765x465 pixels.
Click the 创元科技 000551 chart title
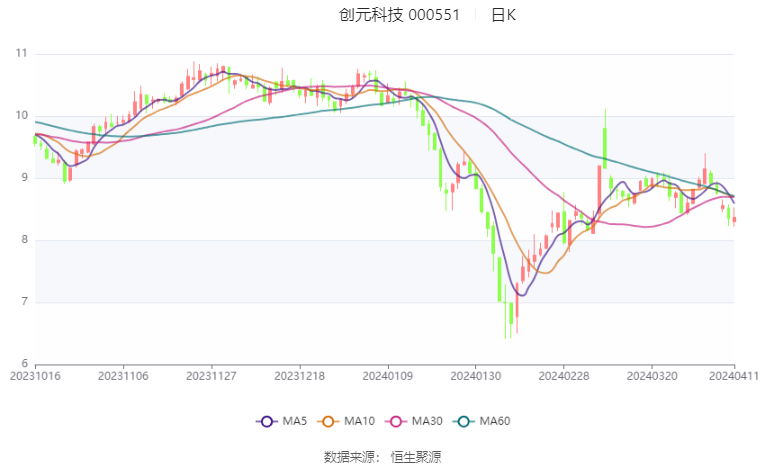click(399, 15)
